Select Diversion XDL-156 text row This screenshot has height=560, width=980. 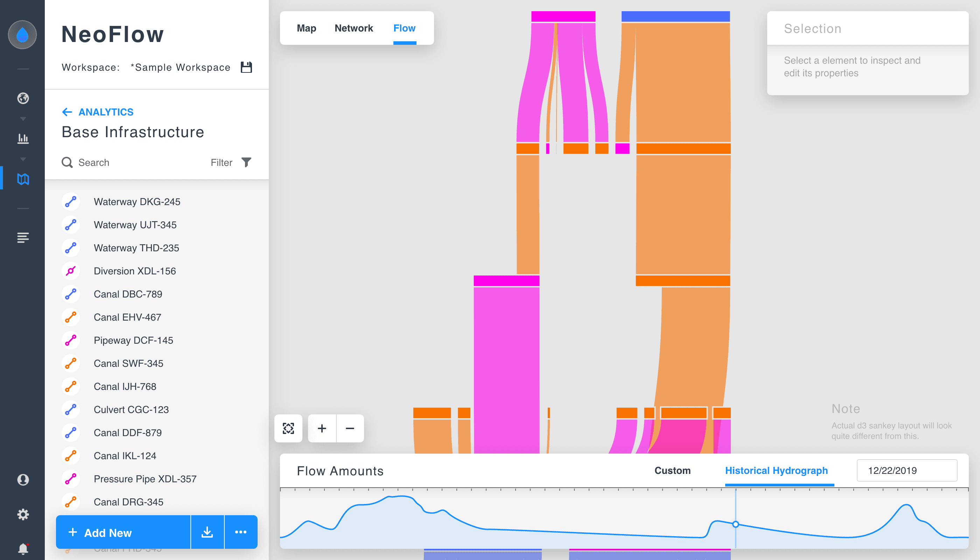pos(135,271)
